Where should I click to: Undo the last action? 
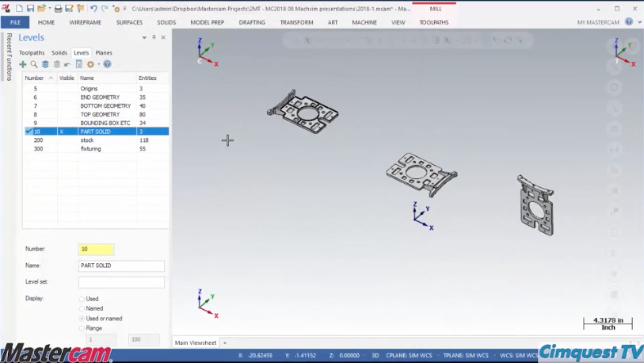click(x=93, y=8)
